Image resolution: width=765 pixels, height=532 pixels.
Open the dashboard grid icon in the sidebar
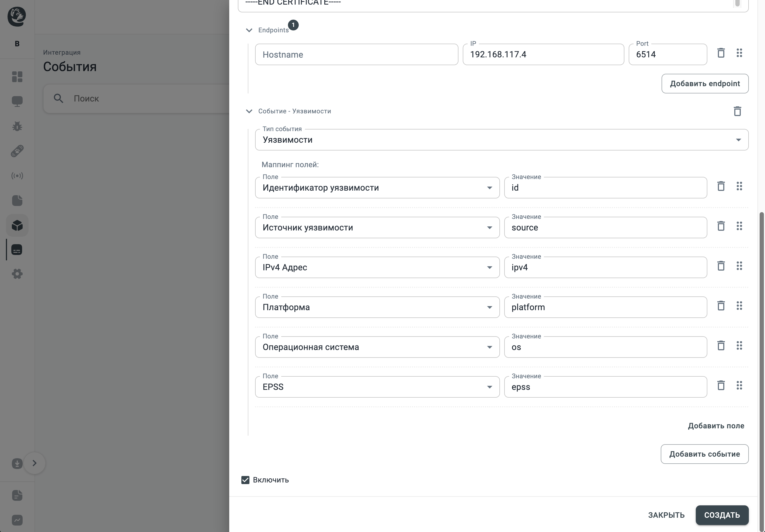[x=17, y=77]
